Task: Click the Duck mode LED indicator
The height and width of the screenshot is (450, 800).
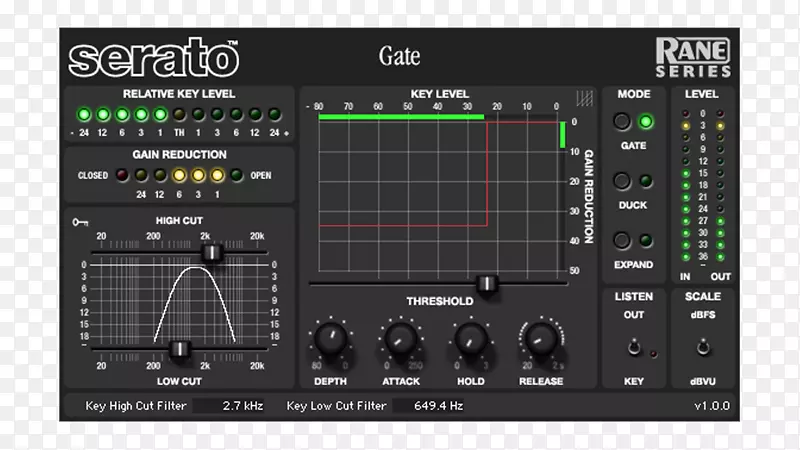Action: [646, 181]
